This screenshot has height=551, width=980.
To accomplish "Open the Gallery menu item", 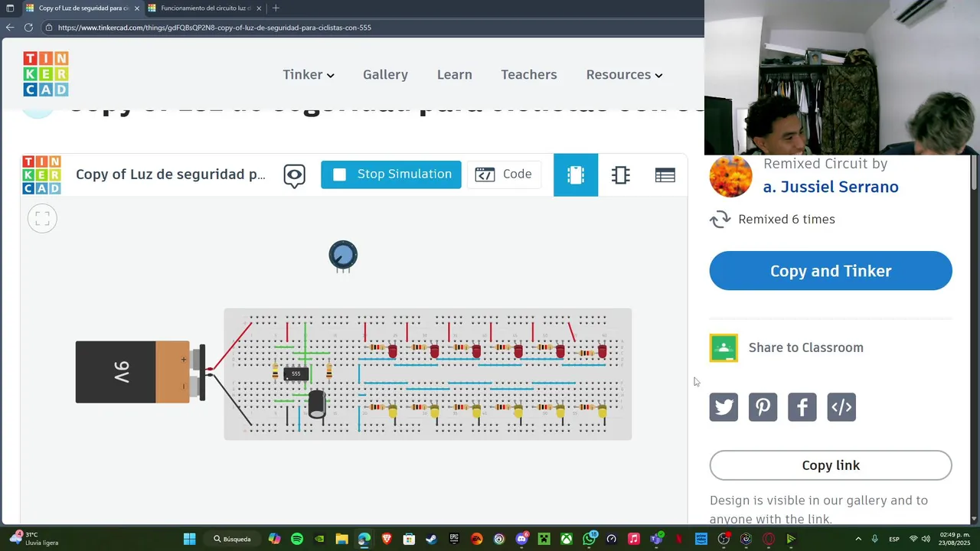I will [x=385, y=74].
